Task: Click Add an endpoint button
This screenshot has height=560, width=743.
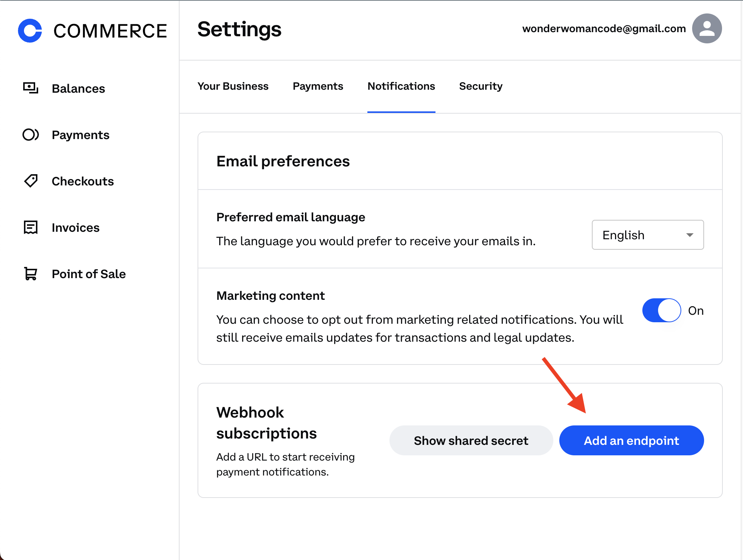Action: pos(631,440)
